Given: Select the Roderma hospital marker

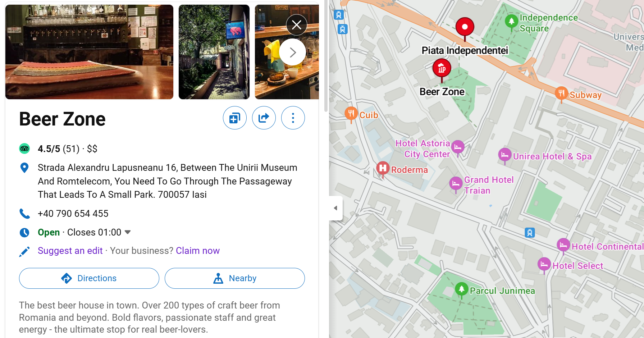Looking at the screenshot, I should pos(383,169).
